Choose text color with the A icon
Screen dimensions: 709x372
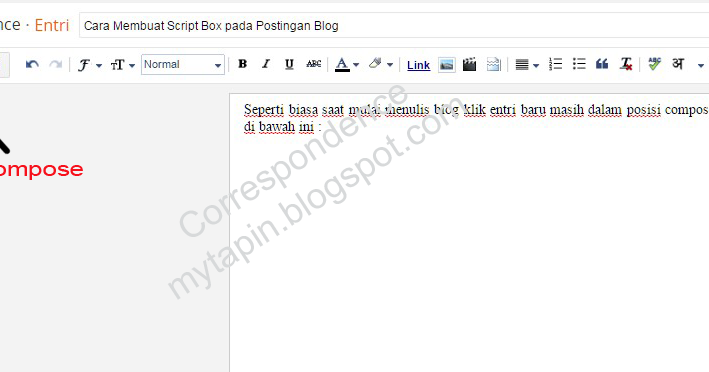pyautogui.click(x=342, y=65)
